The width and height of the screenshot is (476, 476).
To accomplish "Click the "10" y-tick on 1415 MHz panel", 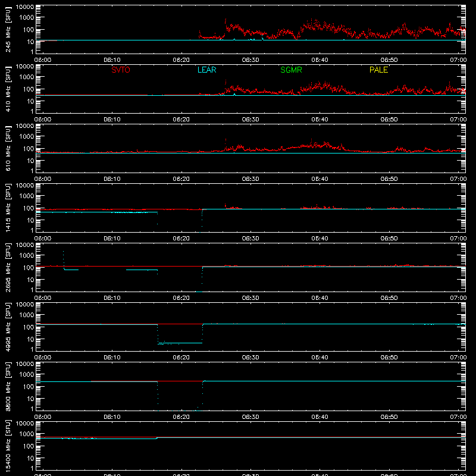I will pyautogui.click(x=30, y=220).
